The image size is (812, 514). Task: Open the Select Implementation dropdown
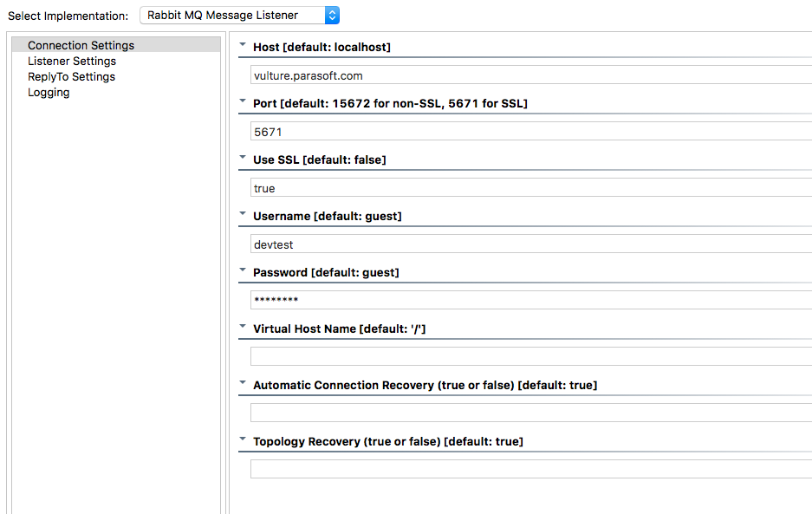click(x=239, y=15)
